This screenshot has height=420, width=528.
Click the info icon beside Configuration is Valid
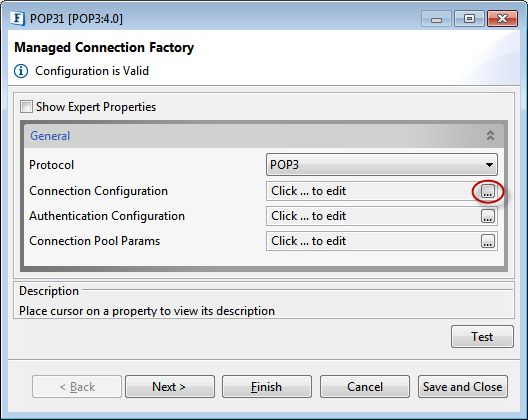pos(21,71)
